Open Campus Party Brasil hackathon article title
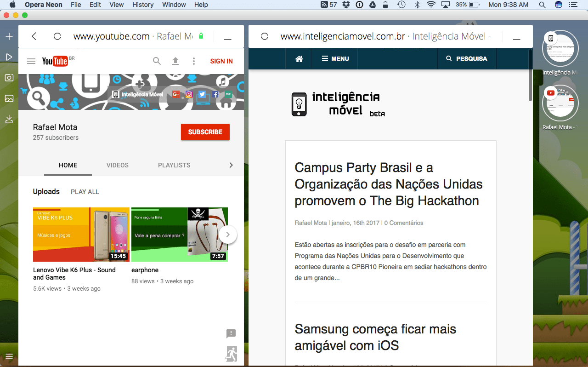 point(389,184)
